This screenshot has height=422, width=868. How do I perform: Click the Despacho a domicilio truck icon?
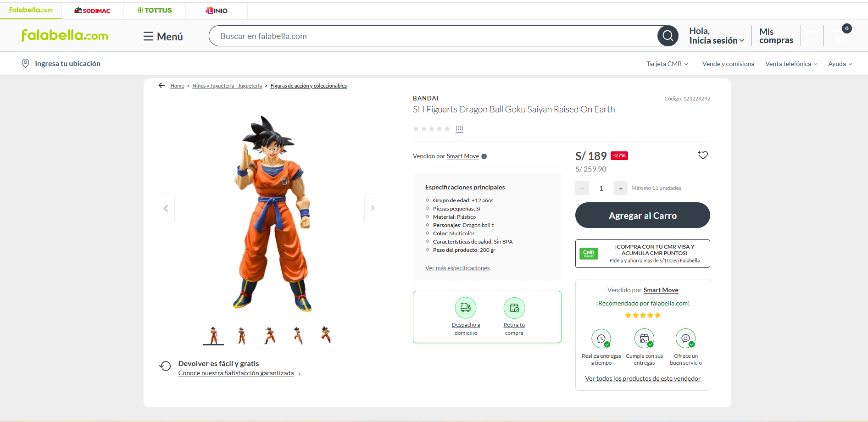coord(466,308)
